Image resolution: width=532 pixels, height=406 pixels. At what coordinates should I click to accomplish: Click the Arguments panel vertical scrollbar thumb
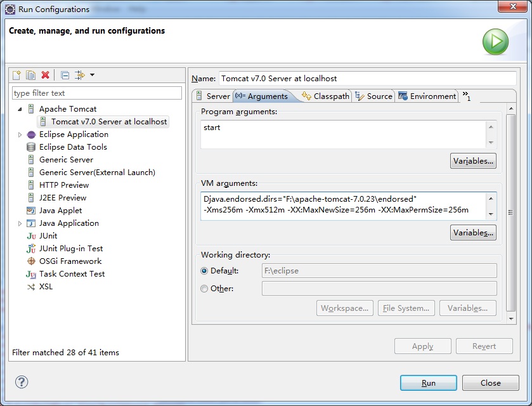click(510, 213)
